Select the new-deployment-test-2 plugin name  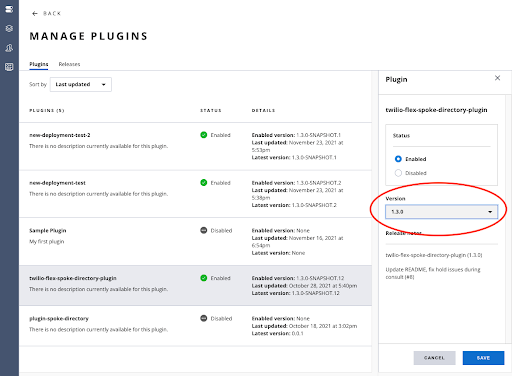(x=60, y=135)
